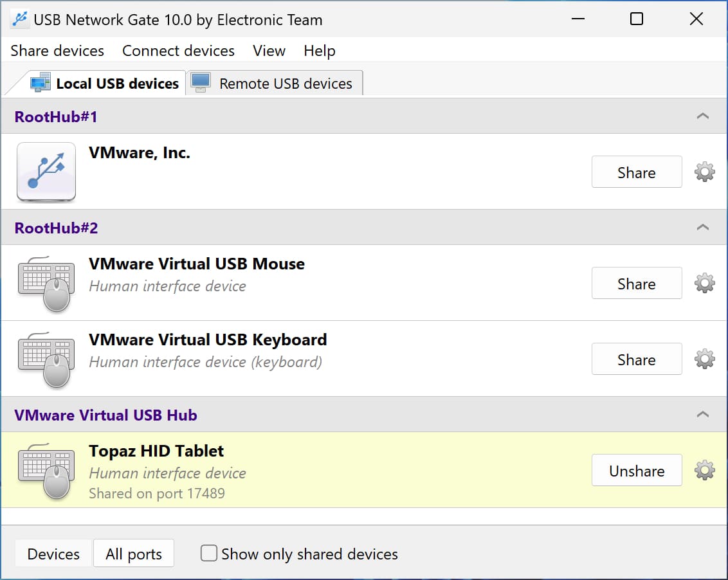Image resolution: width=728 pixels, height=580 pixels.
Task: Select the Devices view button
Action: coord(53,554)
